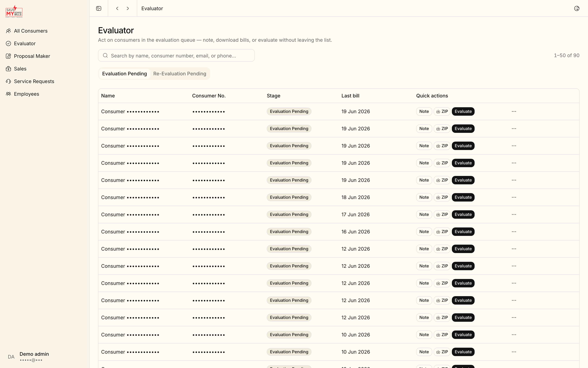Image resolution: width=588 pixels, height=368 pixels.
Task: Click the magnifier icon in the search box
Action: (105, 56)
